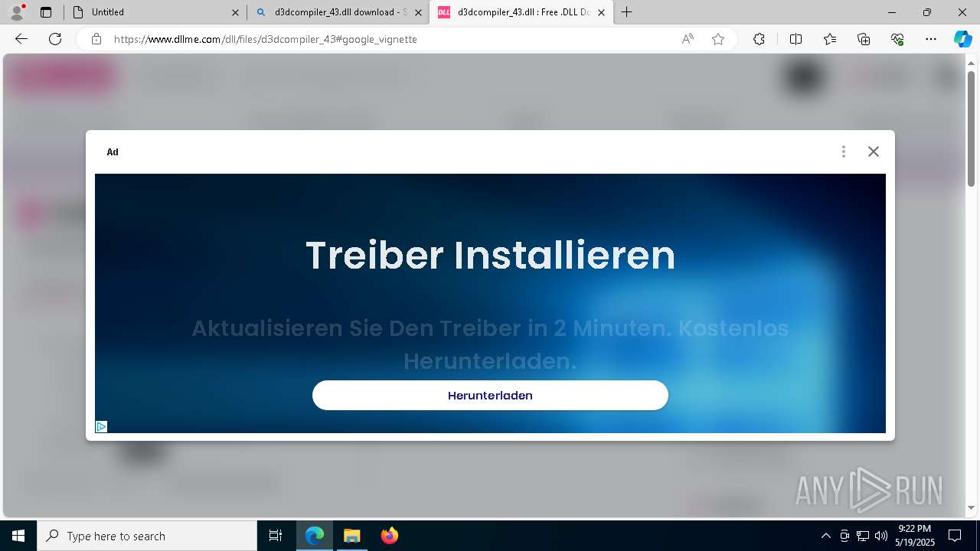Image resolution: width=980 pixels, height=551 pixels.
Task: Click the scroll down arrow of page
Action: [971, 508]
